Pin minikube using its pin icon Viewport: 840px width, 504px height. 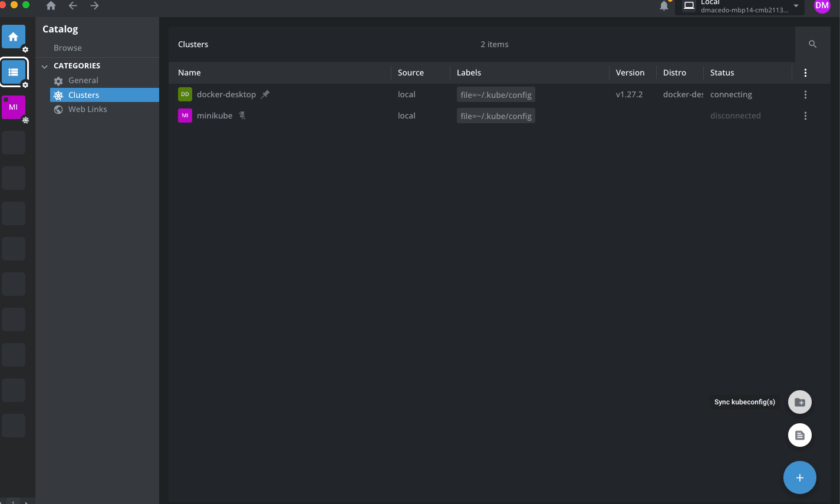coord(242,116)
